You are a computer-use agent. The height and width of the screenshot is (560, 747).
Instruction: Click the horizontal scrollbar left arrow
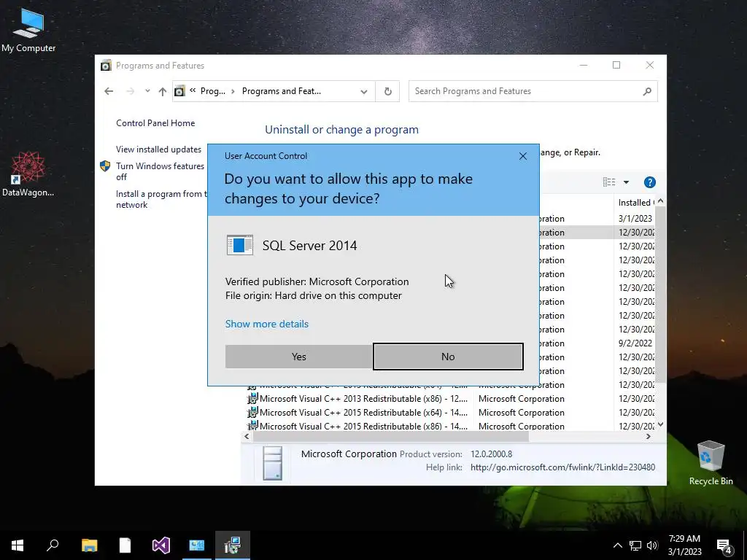pyautogui.click(x=247, y=436)
